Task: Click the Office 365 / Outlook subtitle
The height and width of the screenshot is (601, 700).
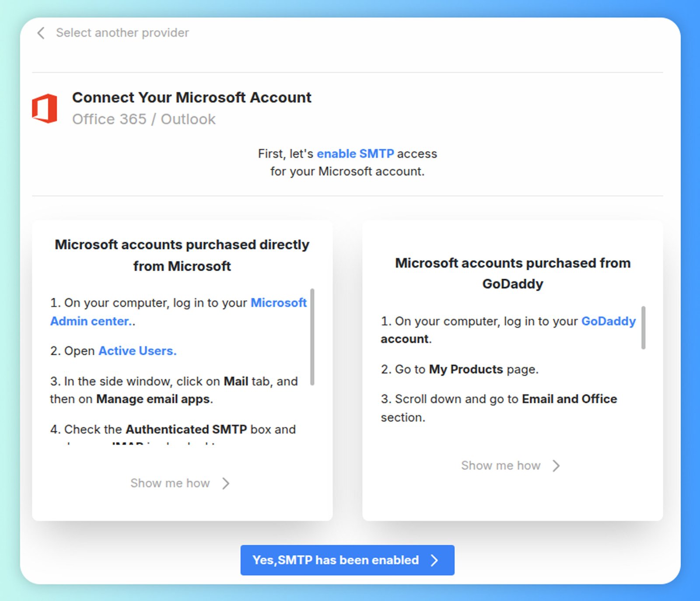Action: 144,119
